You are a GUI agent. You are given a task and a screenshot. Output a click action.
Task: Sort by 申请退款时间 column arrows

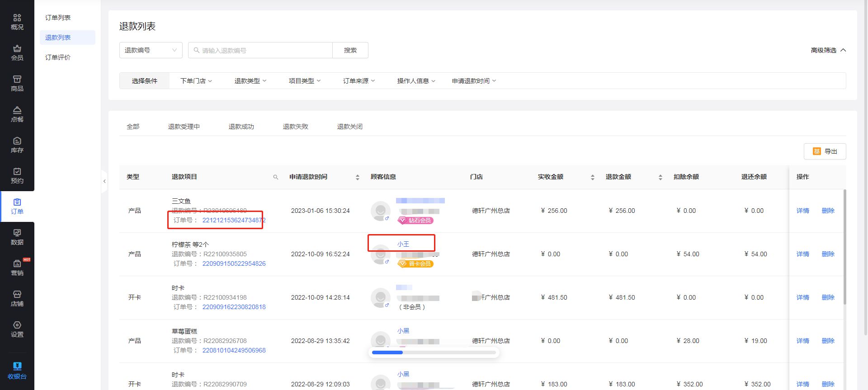pos(358,177)
